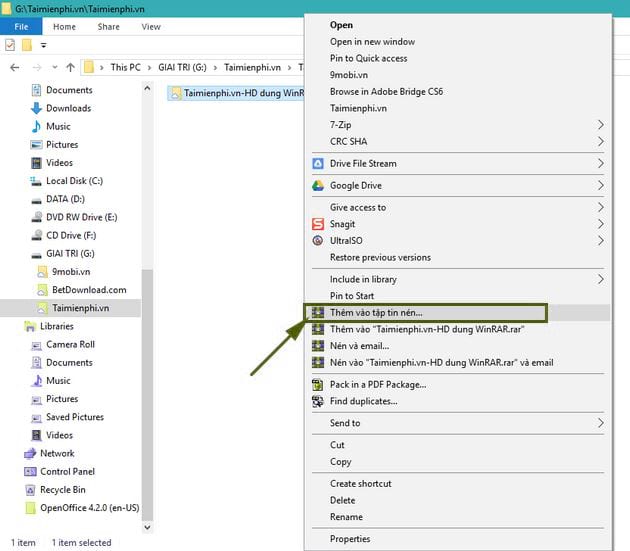Click the back arrow navigation button
630x551 pixels.
[14, 67]
